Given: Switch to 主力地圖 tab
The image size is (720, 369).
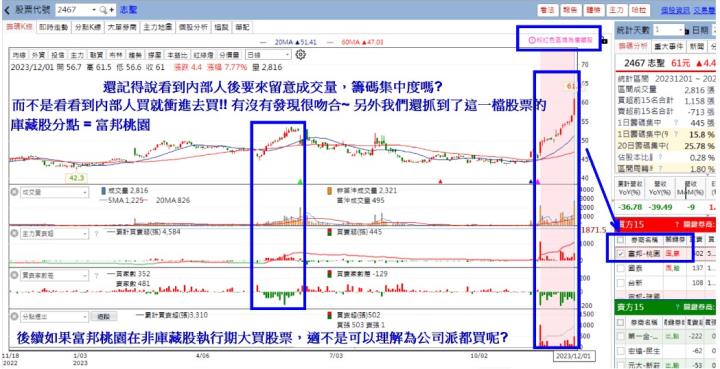Looking at the screenshot, I should 157,28.
